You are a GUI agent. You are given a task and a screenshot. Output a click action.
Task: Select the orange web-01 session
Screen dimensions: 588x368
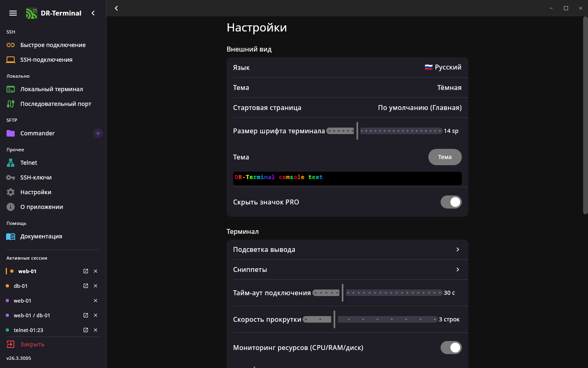tap(27, 271)
